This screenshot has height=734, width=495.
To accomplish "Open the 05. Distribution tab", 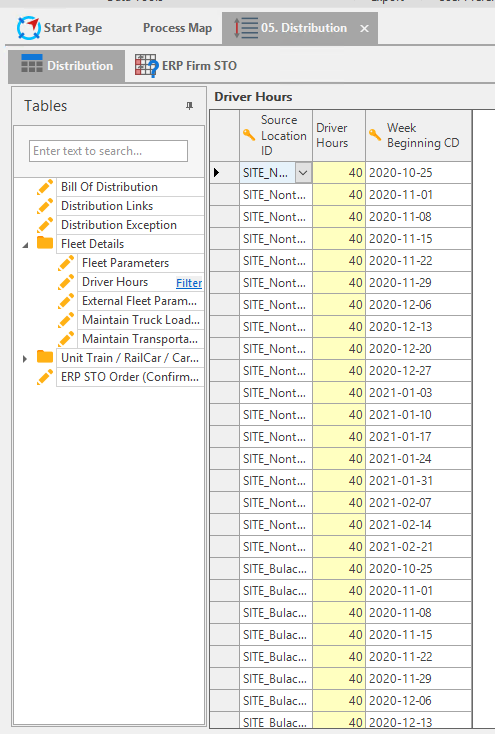I will pos(304,28).
